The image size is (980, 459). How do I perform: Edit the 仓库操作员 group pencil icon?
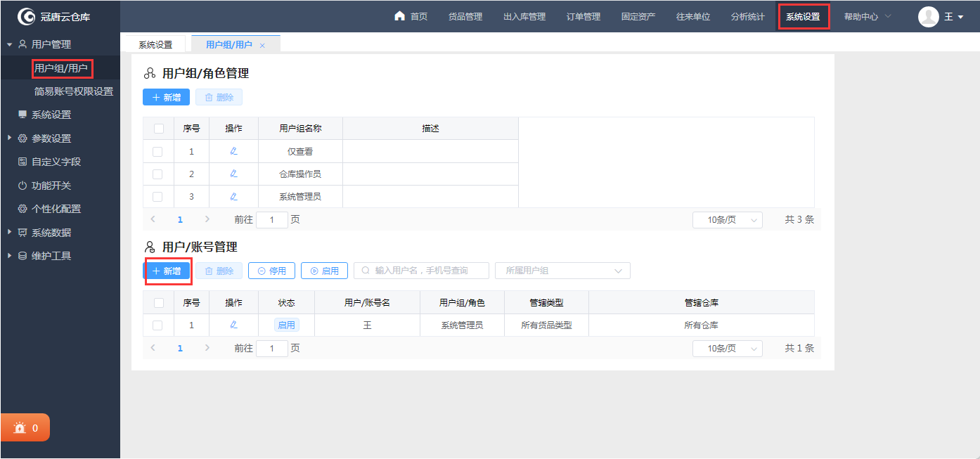click(233, 174)
